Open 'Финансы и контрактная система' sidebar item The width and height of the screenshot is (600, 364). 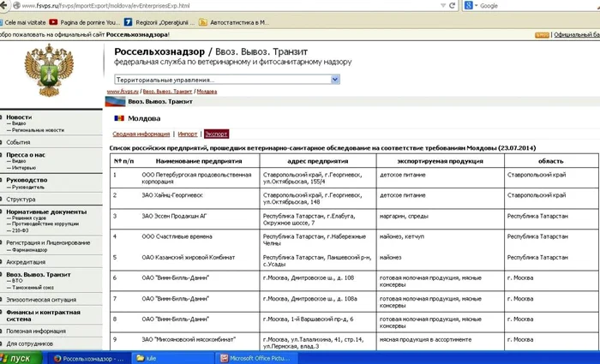43,315
